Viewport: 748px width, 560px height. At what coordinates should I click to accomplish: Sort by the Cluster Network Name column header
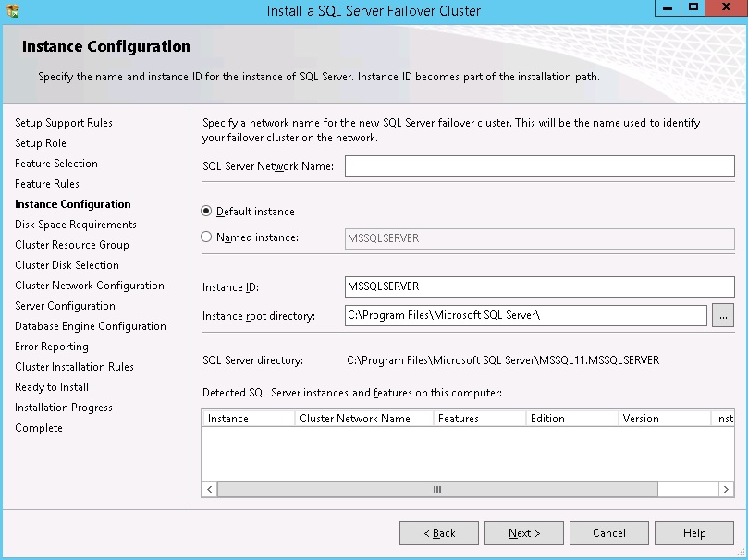(x=364, y=419)
